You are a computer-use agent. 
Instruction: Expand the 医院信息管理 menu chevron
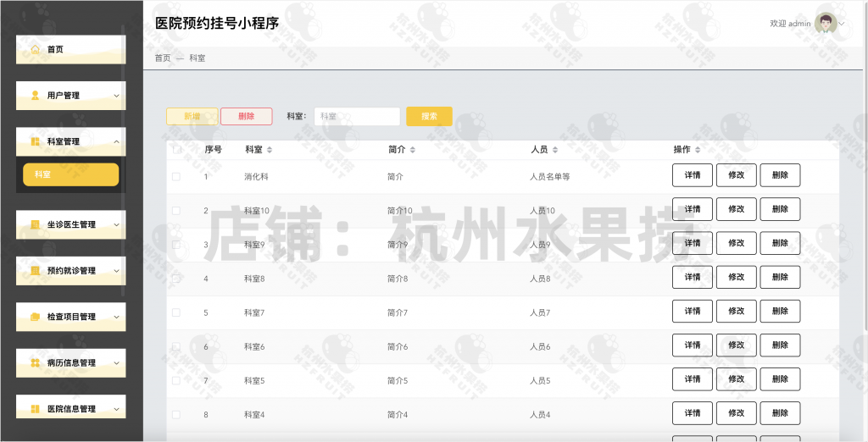[x=116, y=409]
